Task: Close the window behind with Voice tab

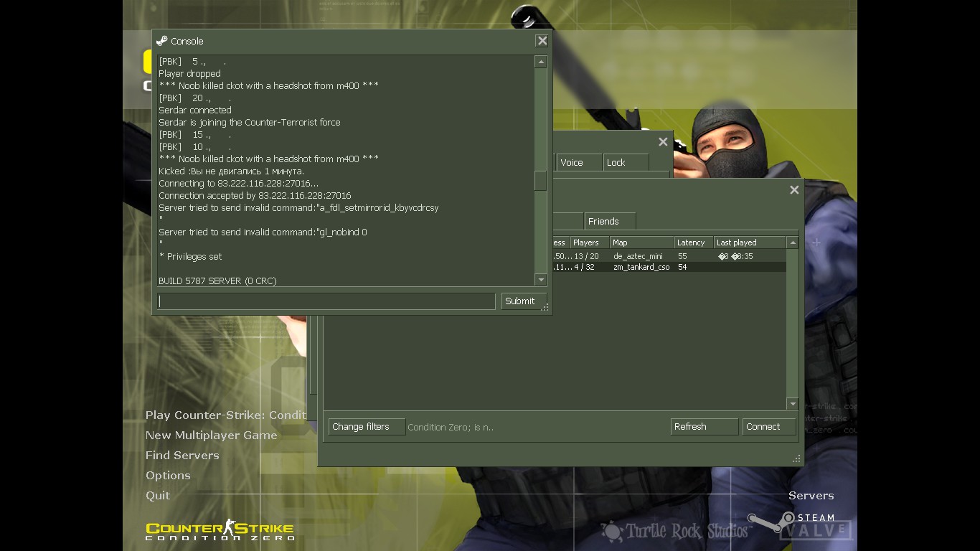Action: tap(663, 142)
